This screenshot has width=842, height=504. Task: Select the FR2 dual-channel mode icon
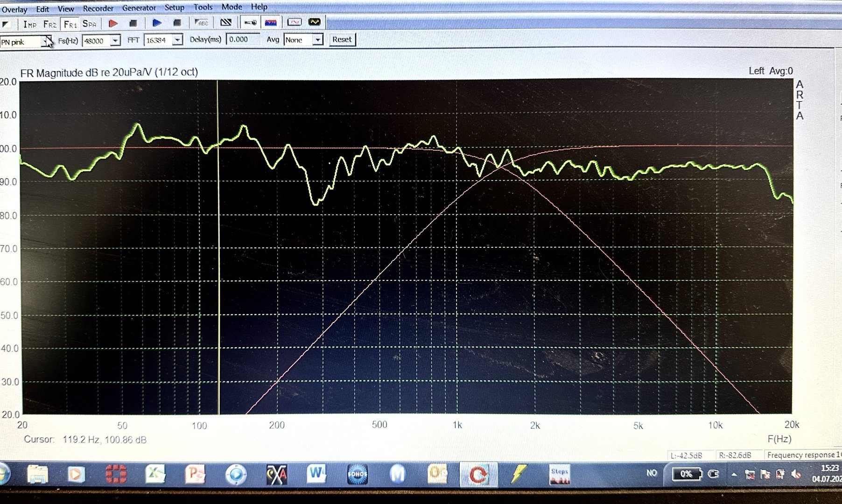tap(50, 24)
